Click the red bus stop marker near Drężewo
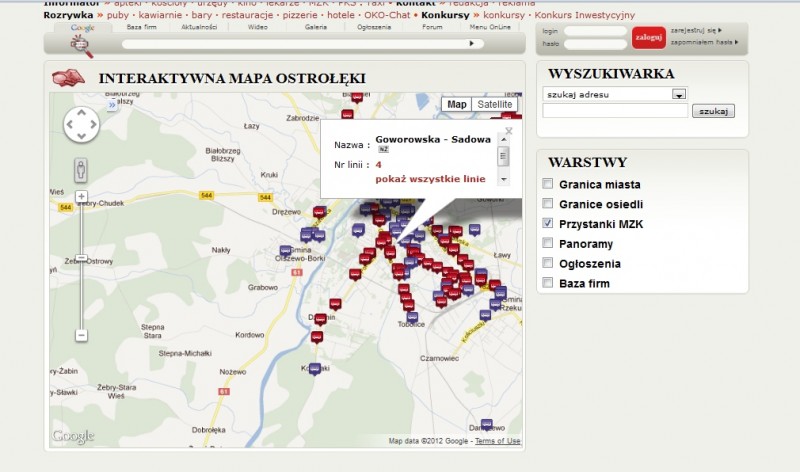This screenshot has width=800, height=472. click(319, 212)
